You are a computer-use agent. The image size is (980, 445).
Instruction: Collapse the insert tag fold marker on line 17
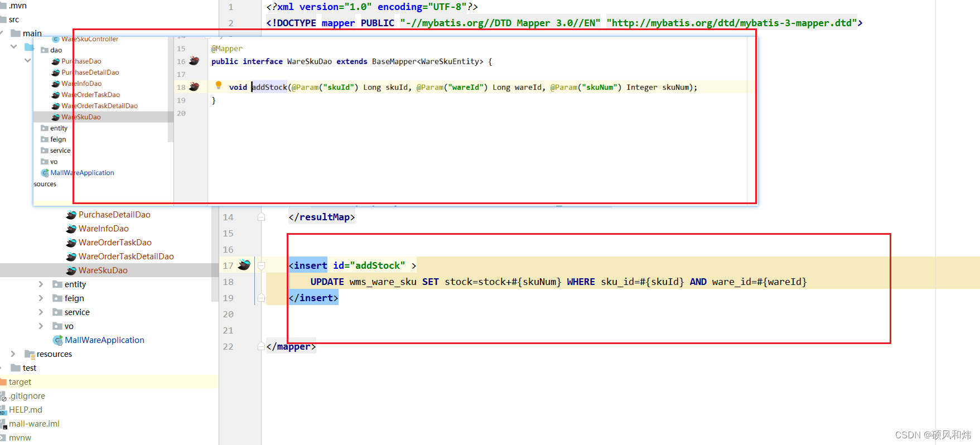(261, 266)
